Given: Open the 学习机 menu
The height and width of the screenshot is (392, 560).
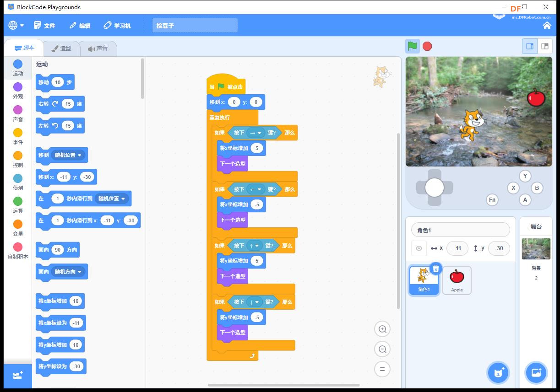Looking at the screenshot, I should pyautogui.click(x=117, y=26).
